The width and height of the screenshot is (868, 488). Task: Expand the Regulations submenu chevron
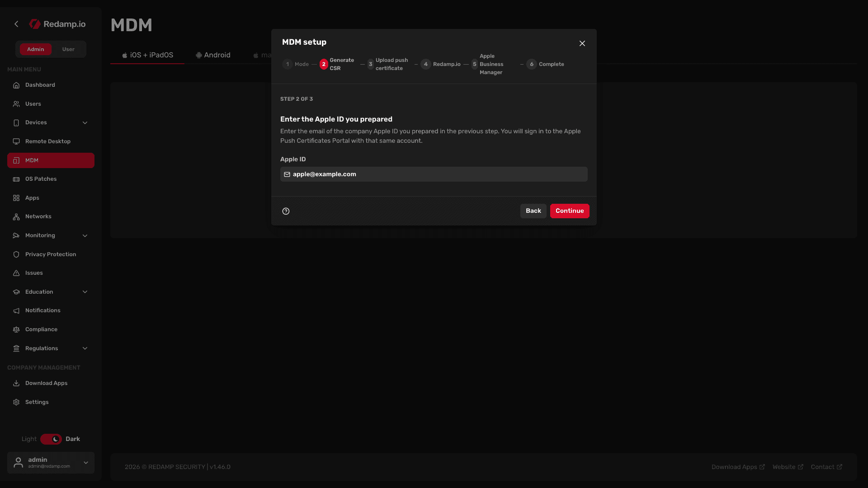tap(85, 348)
